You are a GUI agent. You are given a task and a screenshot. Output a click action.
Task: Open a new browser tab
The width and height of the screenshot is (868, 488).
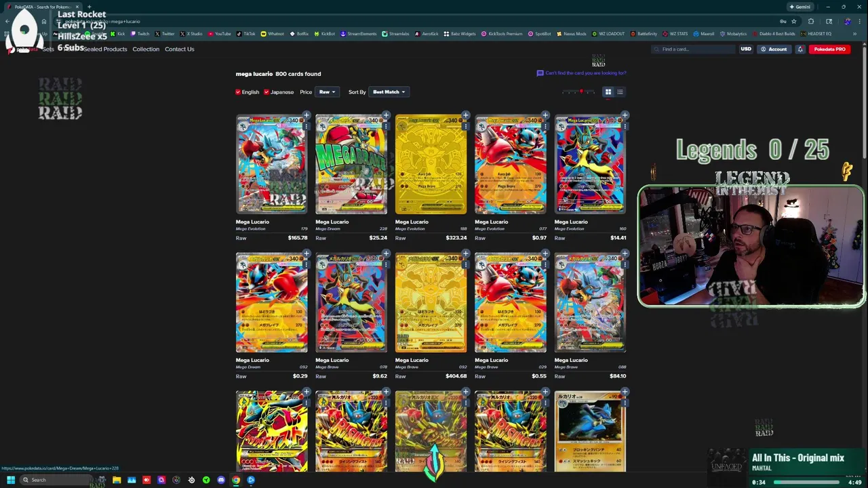click(89, 7)
